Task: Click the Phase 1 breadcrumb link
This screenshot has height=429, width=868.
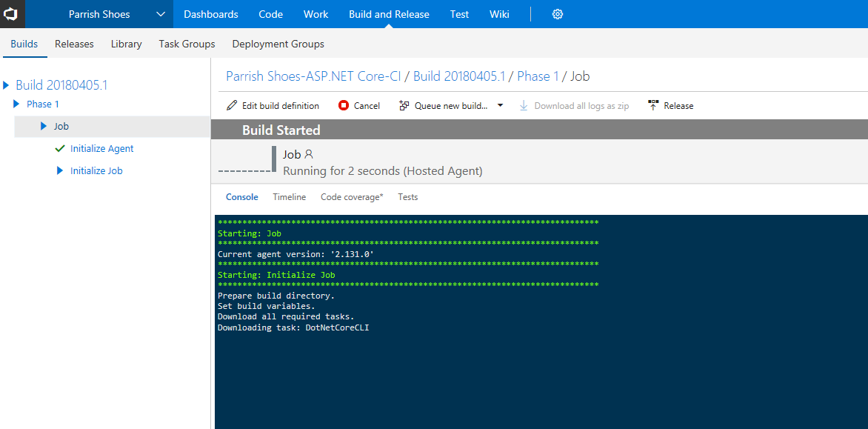Action: click(538, 76)
